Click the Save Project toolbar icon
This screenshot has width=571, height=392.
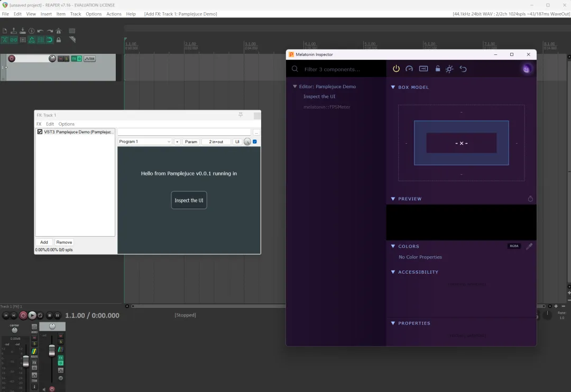click(23, 31)
